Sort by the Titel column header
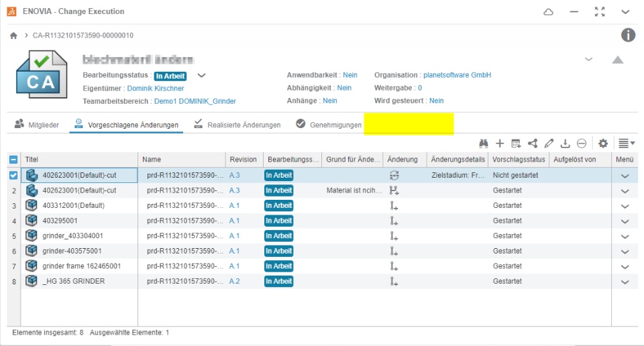The height and width of the screenshot is (346, 644). (79, 159)
